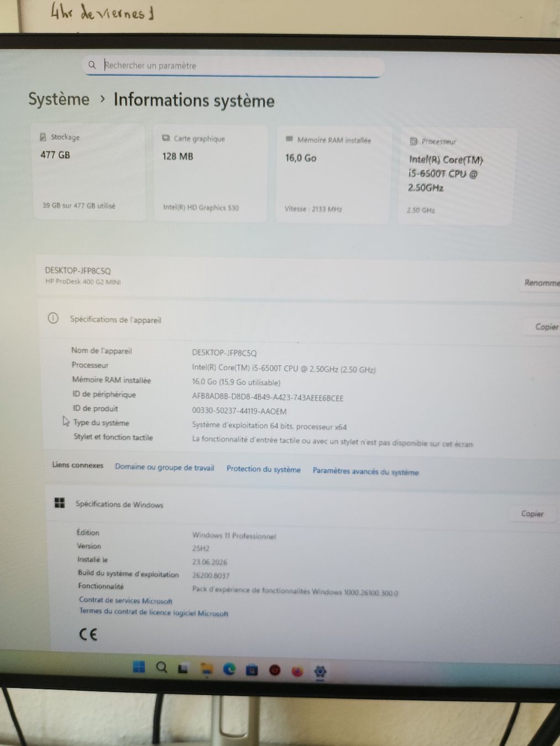Select Système d'exploitation 64 bits value
This screenshot has height=746, width=560.
click(x=269, y=426)
